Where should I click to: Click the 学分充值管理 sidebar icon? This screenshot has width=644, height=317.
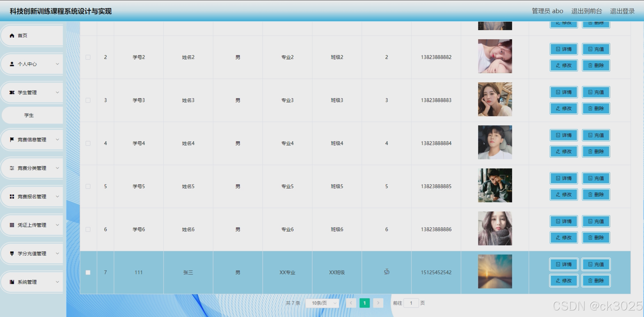click(12, 253)
